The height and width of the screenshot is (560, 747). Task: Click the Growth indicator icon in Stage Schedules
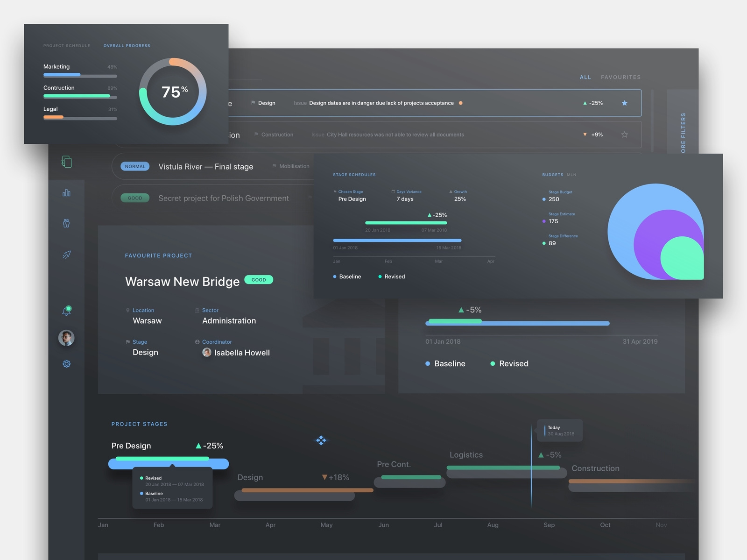click(x=451, y=191)
